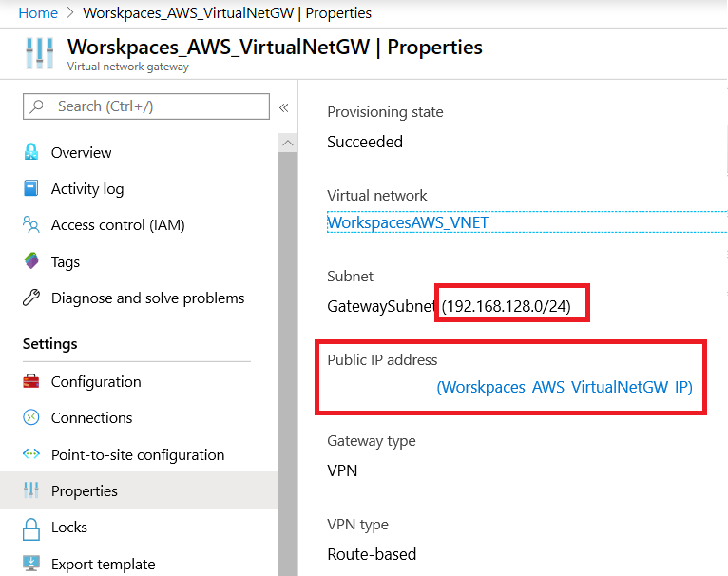Viewport: 728px width, 576px height.
Task: Click the search magnifier icon
Action: pyautogui.click(x=36, y=106)
